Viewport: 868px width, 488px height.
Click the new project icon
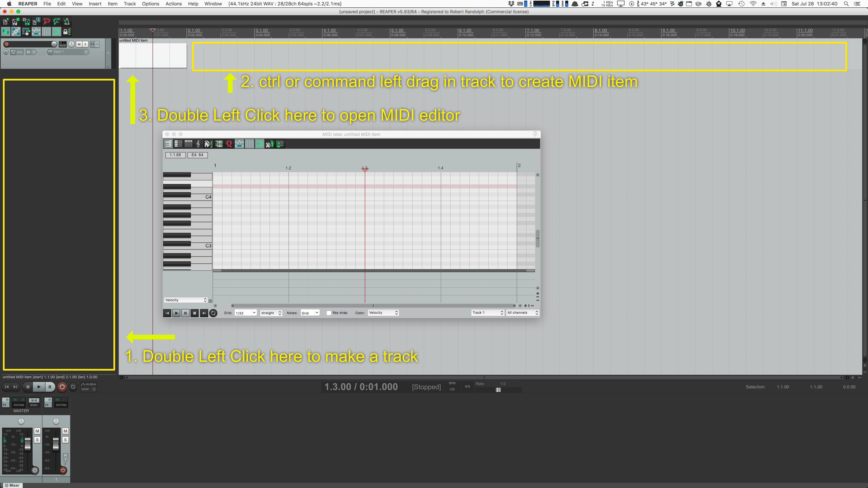pos(6,22)
